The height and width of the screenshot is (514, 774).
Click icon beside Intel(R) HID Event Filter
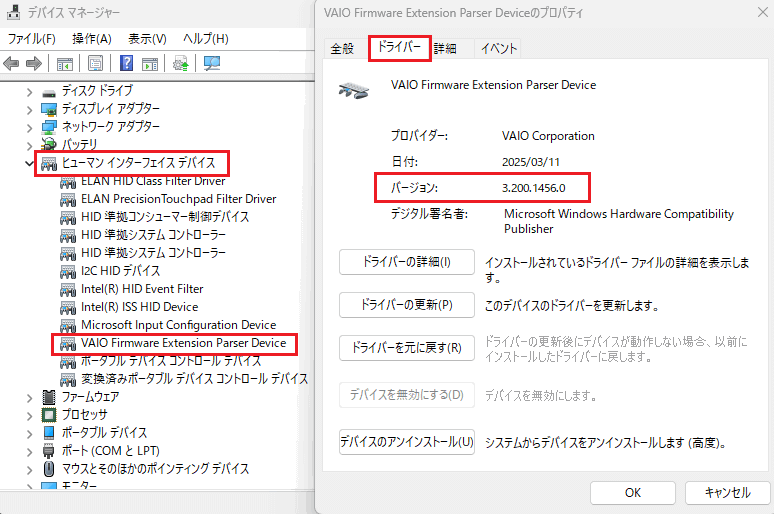tap(68, 289)
